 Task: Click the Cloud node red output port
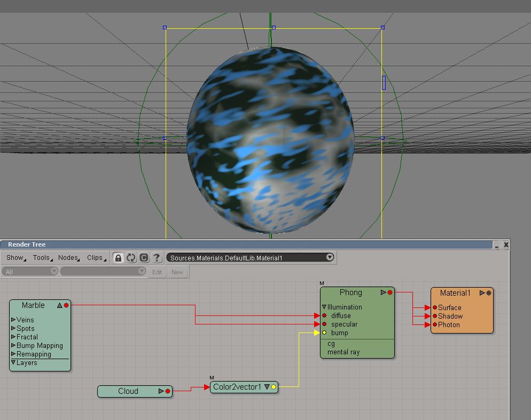pos(168,391)
